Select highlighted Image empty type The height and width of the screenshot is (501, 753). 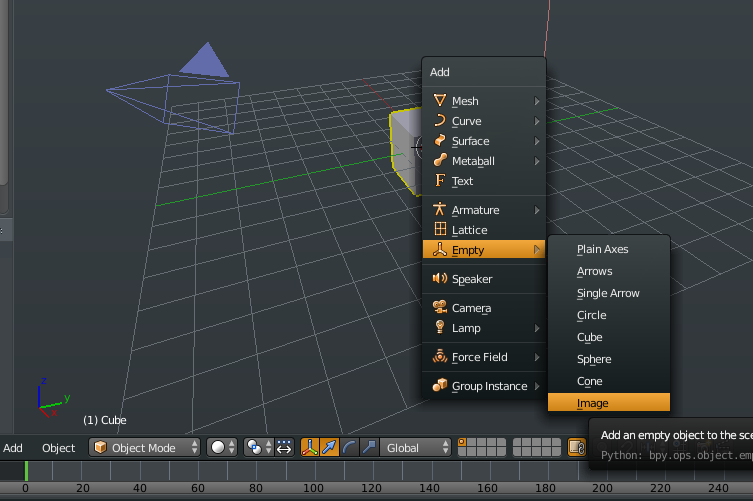(608, 403)
